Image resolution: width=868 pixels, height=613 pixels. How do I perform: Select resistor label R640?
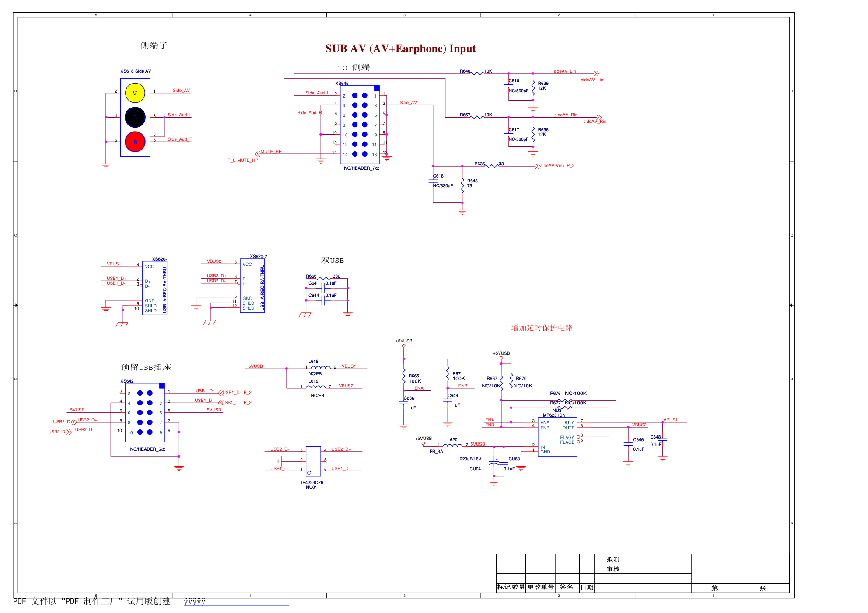click(x=465, y=71)
